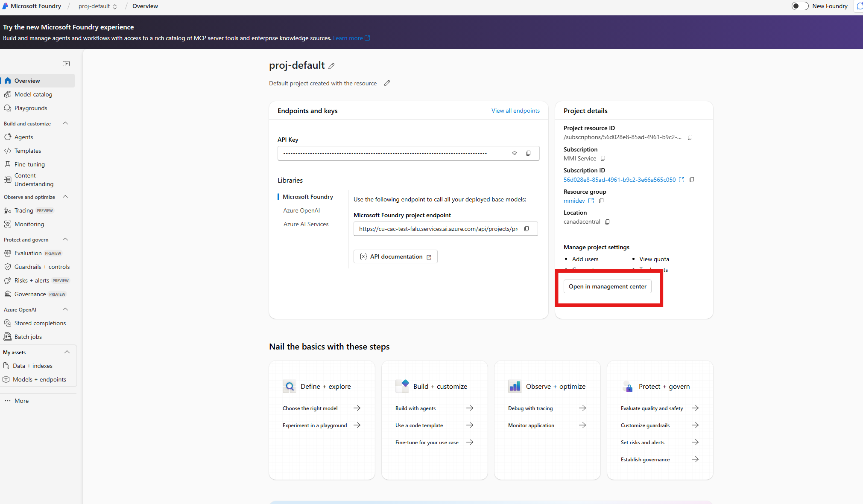
Task: Click the Observe + optimize chart icon
Action: 515,386
